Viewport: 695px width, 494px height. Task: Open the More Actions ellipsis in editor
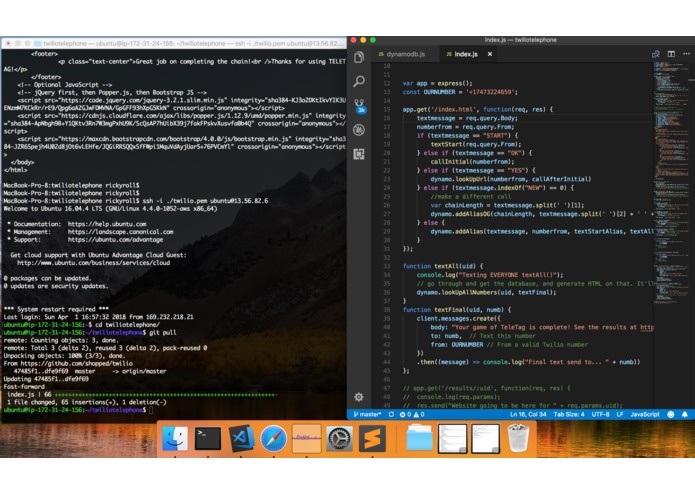point(686,54)
